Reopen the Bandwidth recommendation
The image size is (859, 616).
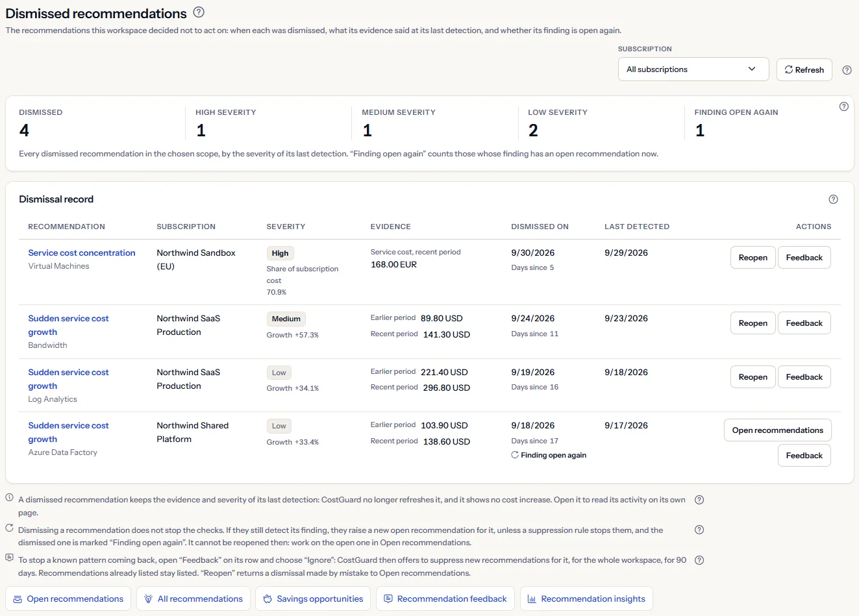pyautogui.click(x=753, y=323)
